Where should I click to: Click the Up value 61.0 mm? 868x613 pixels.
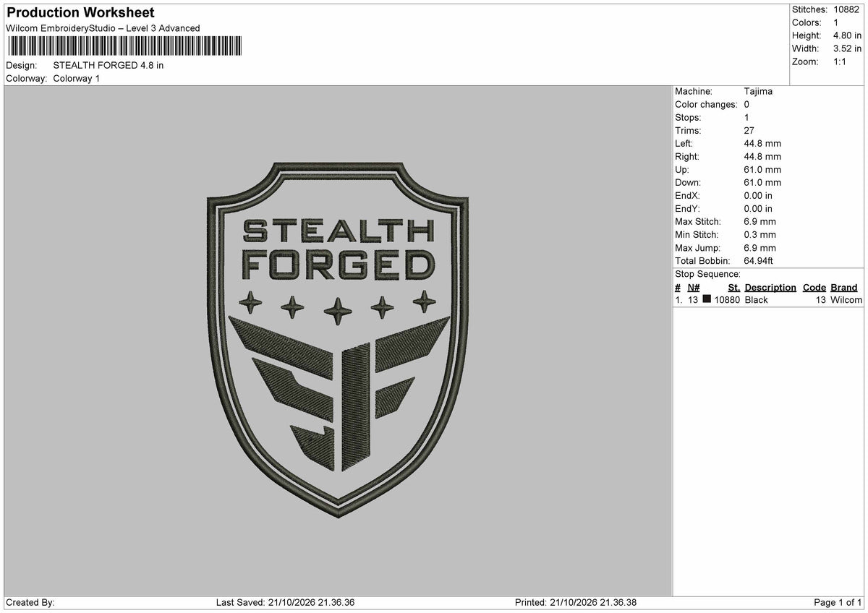(762, 169)
